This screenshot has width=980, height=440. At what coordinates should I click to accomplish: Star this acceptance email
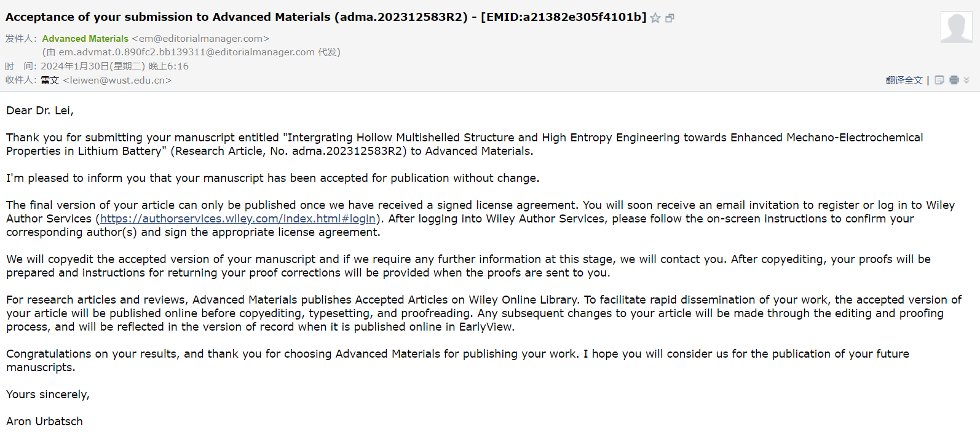point(655,18)
